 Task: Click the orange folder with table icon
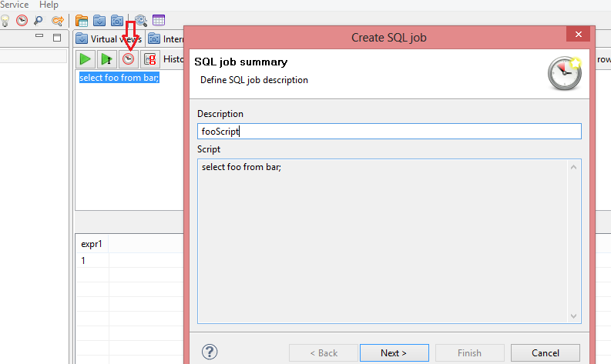pyautogui.click(x=82, y=21)
